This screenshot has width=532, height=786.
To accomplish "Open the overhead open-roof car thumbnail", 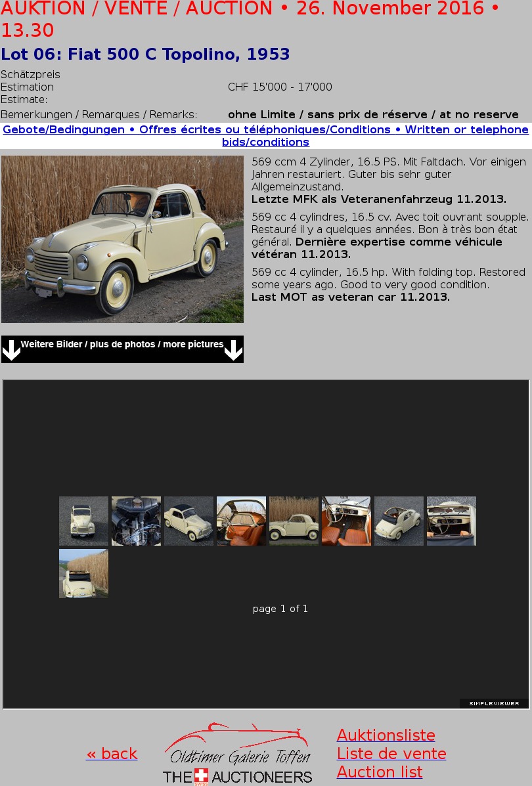I will click(x=399, y=521).
